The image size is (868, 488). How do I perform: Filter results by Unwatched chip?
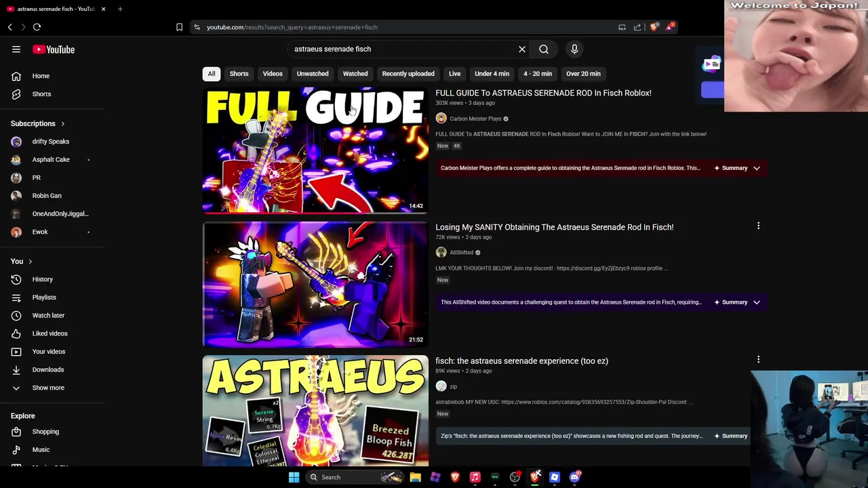pyautogui.click(x=313, y=74)
